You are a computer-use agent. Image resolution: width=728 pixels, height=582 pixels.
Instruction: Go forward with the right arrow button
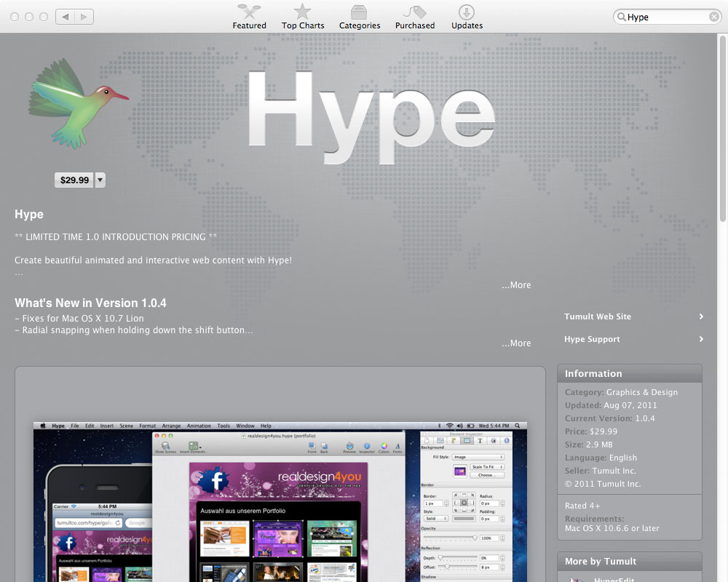(x=84, y=17)
